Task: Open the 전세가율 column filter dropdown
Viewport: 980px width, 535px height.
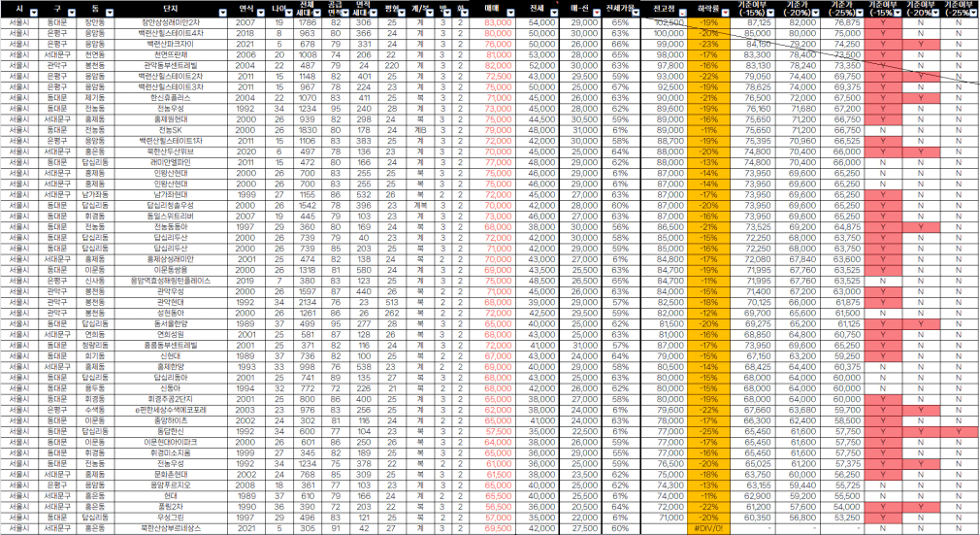Action: click(x=635, y=13)
